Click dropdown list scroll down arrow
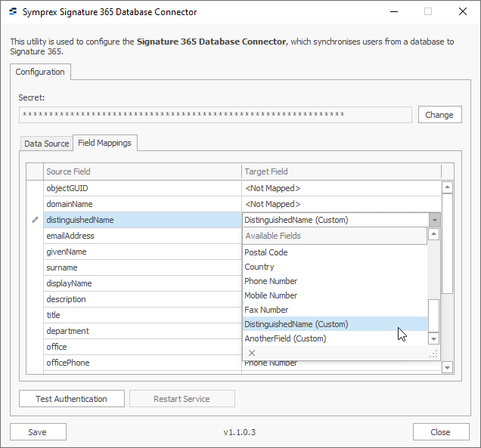 pyautogui.click(x=434, y=338)
